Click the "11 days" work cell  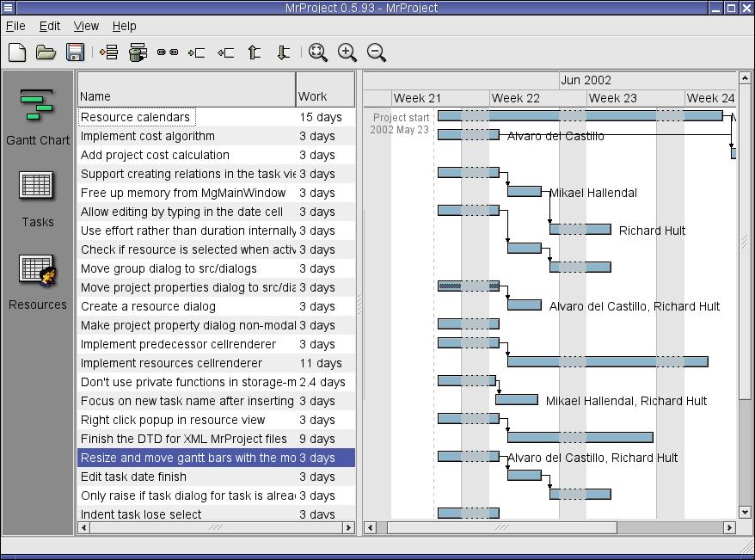pyautogui.click(x=321, y=363)
